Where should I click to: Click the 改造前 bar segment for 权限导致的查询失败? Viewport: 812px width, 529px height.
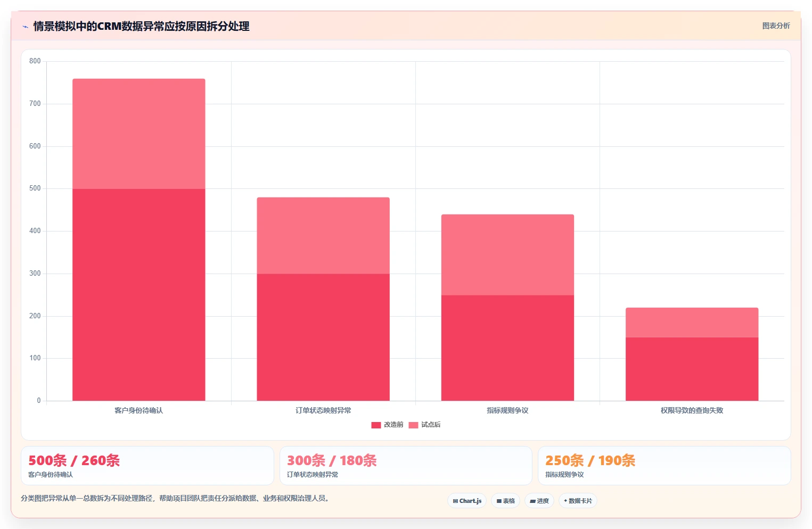692,369
